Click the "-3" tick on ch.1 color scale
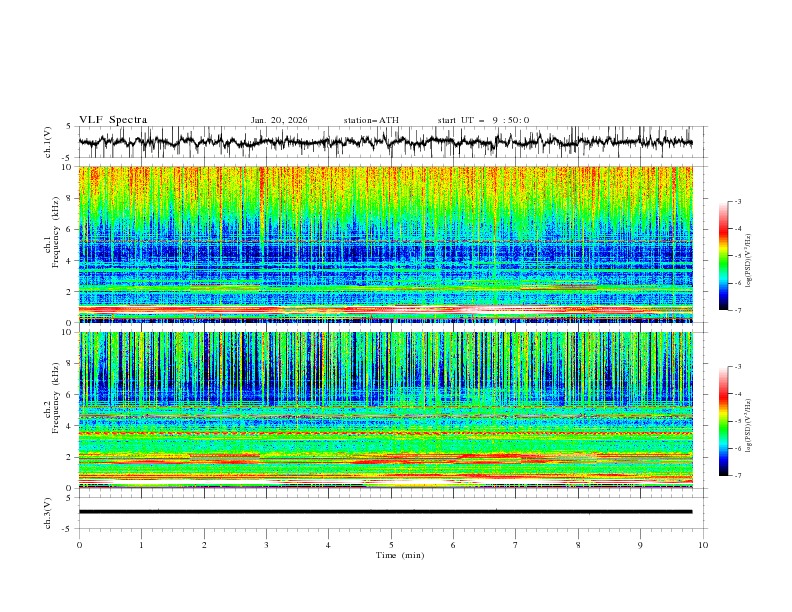 coord(737,201)
